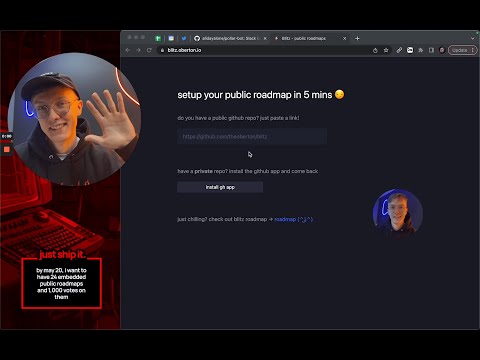Go back using the browser back arrow
The width and height of the screenshot is (480, 360).
click(x=127, y=50)
